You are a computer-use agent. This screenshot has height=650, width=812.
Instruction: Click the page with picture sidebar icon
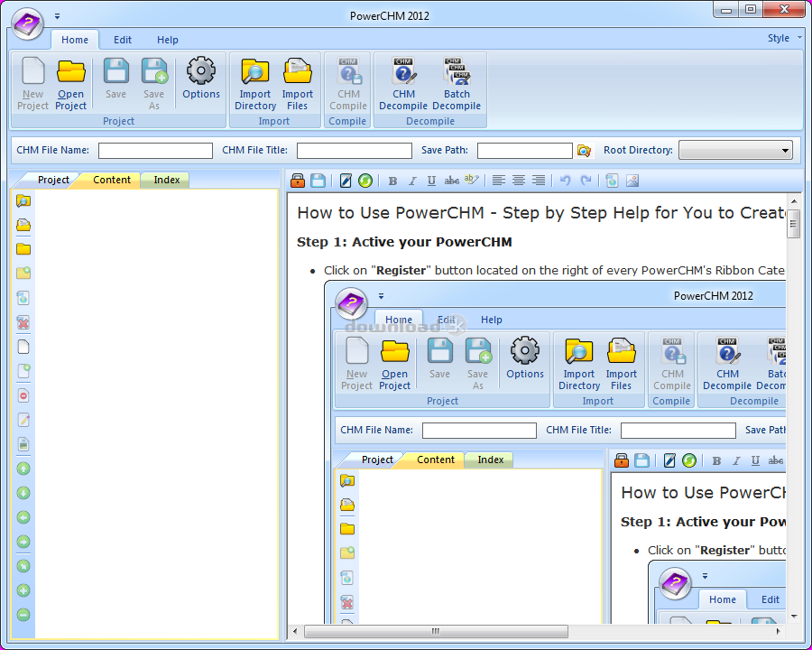[23, 444]
